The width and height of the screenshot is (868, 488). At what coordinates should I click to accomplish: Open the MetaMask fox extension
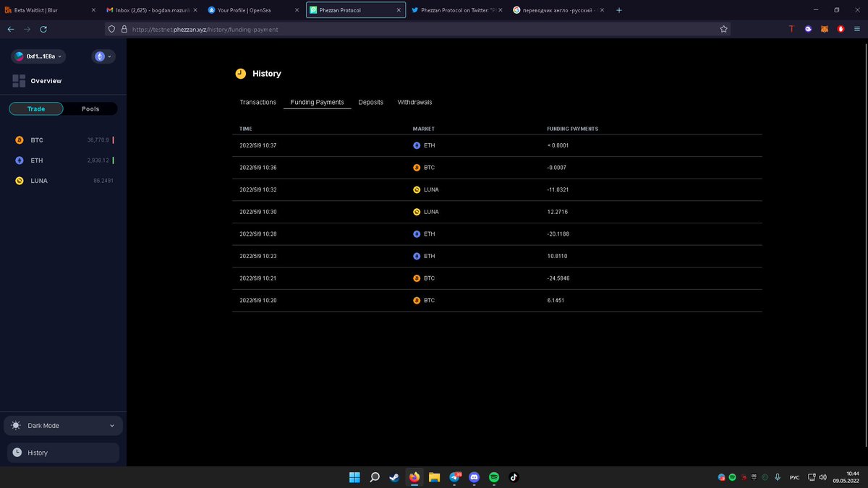825,29
